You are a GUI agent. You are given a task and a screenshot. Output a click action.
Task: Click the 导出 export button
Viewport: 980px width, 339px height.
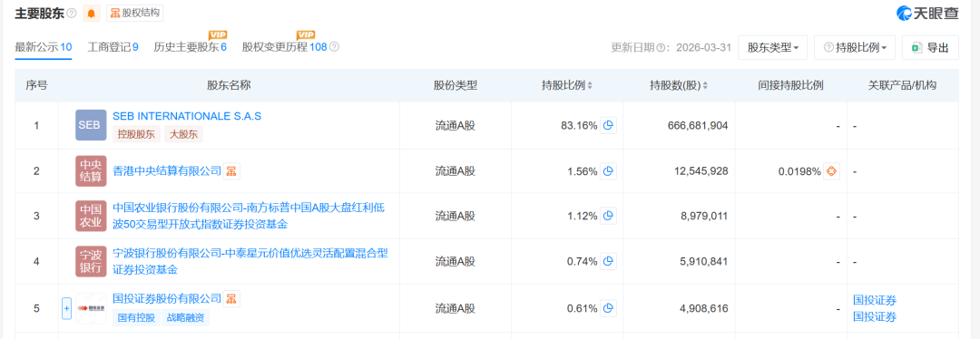(x=930, y=47)
